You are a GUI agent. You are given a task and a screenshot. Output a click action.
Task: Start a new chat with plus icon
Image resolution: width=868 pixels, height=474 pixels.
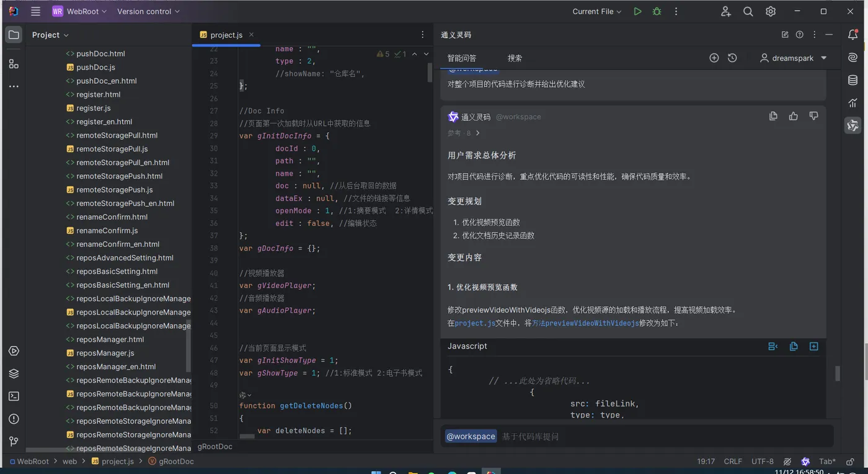[x=714, y=58]
